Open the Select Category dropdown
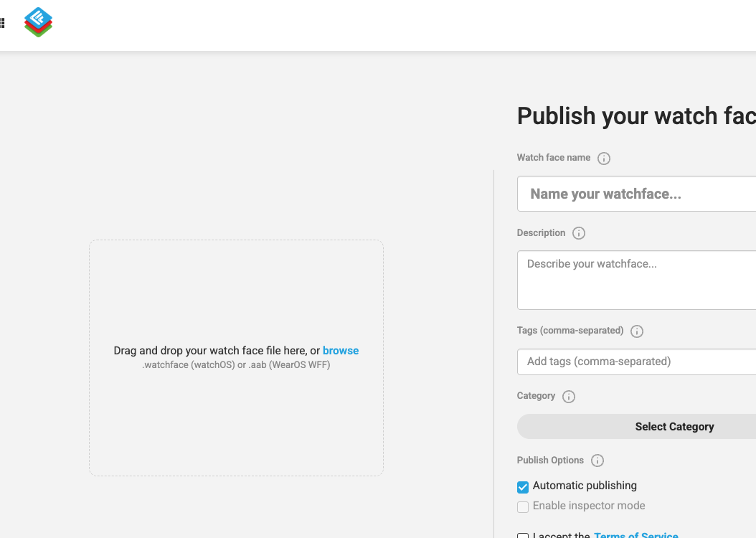 (x=636, y=427)
